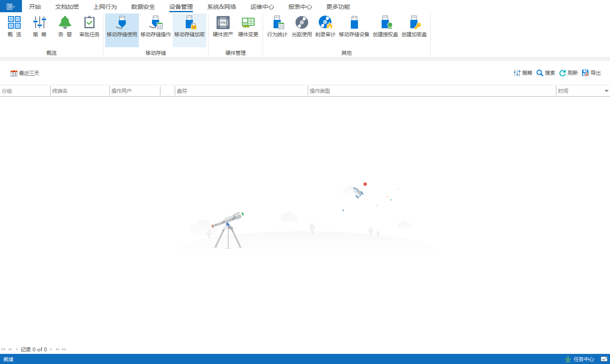610x364 pixels.
Task: Go to the 上网行为 tab
Action: (105, 7)
